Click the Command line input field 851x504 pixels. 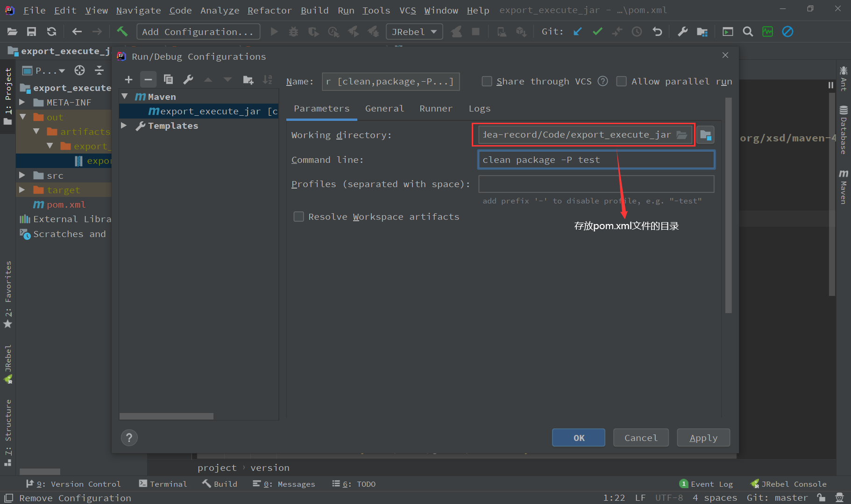click(x=596, y=160)
